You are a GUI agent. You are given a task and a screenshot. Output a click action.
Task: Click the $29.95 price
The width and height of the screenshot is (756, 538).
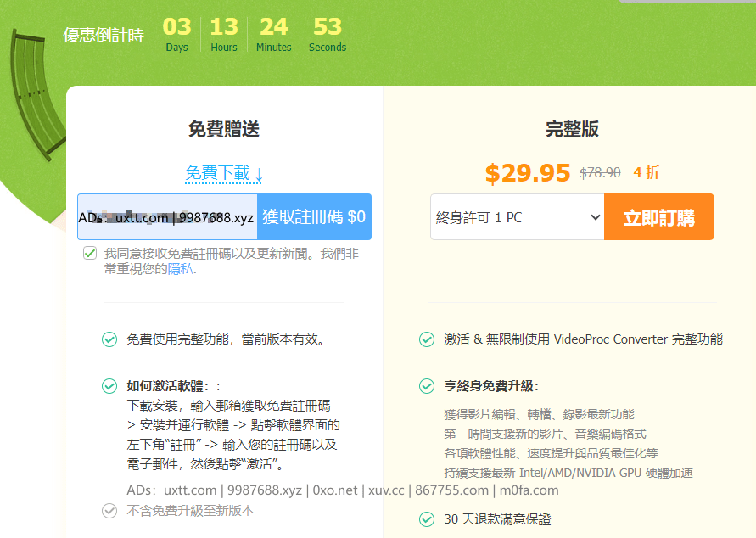(x=528, y=173)
